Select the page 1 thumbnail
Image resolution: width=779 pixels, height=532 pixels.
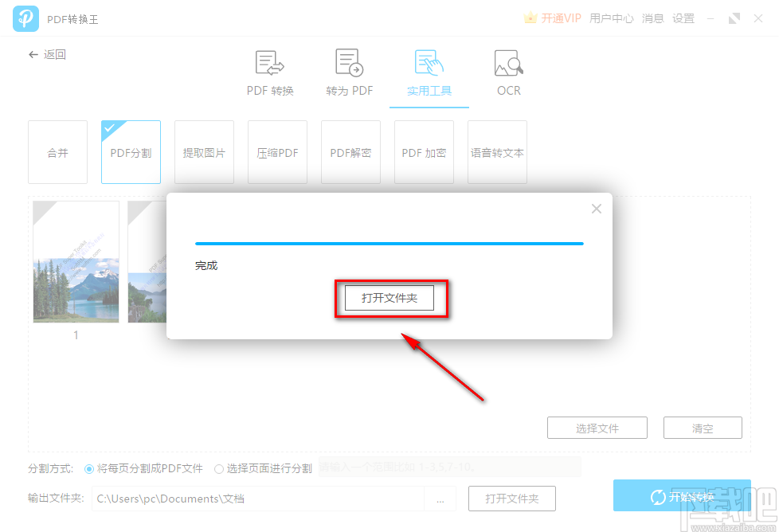pyautogui.click(x=76, y=262)
